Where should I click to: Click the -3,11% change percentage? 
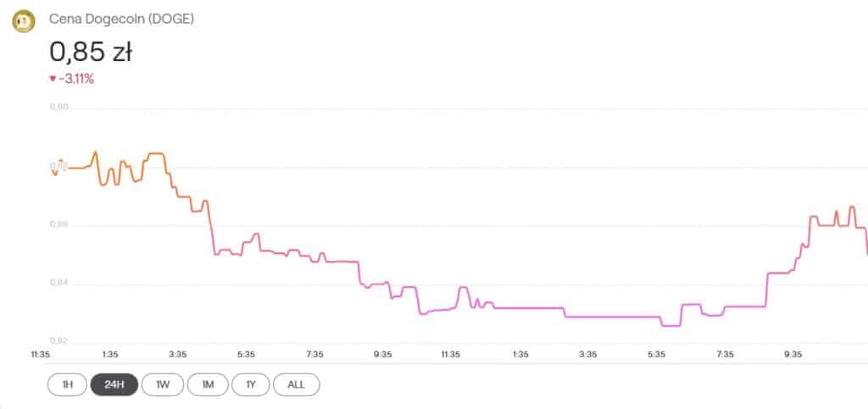coord(76,79)
